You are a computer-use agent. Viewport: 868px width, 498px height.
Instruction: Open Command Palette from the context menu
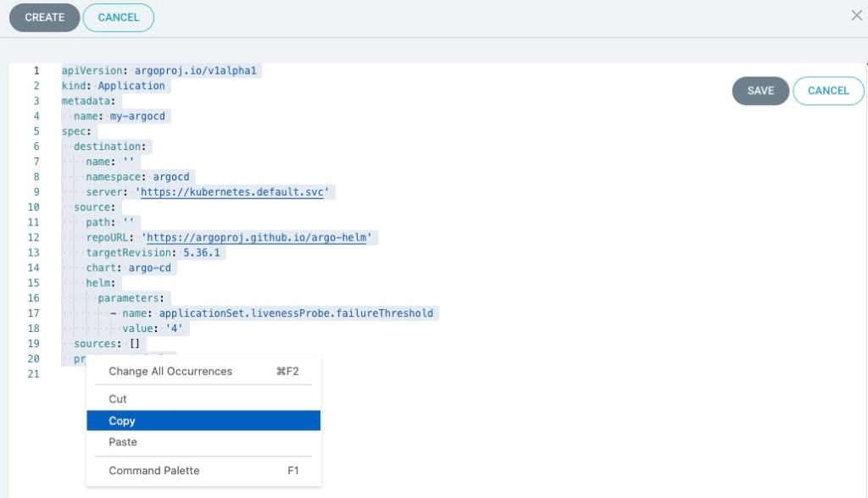[154, 471]
